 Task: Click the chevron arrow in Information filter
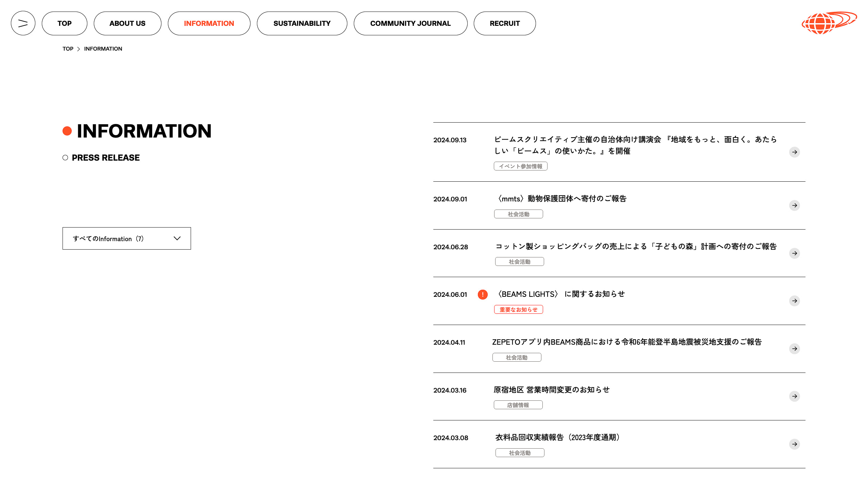point(177,238)
